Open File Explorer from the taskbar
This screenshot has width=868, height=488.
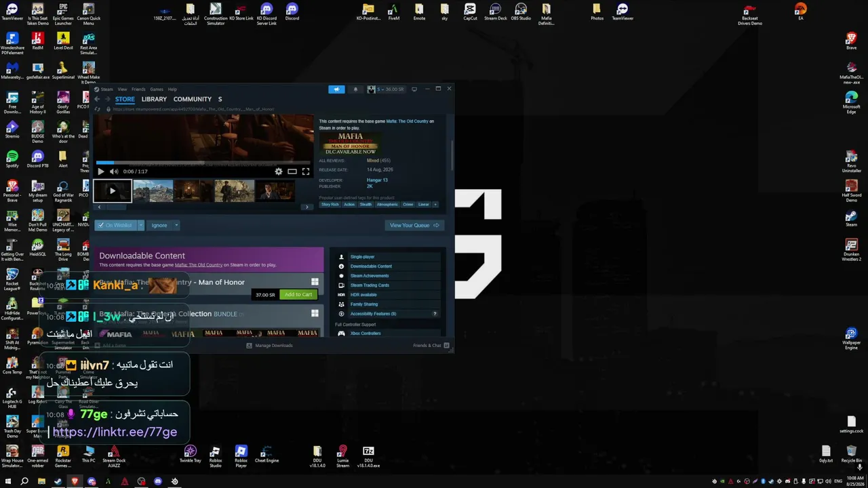point(41,481)
